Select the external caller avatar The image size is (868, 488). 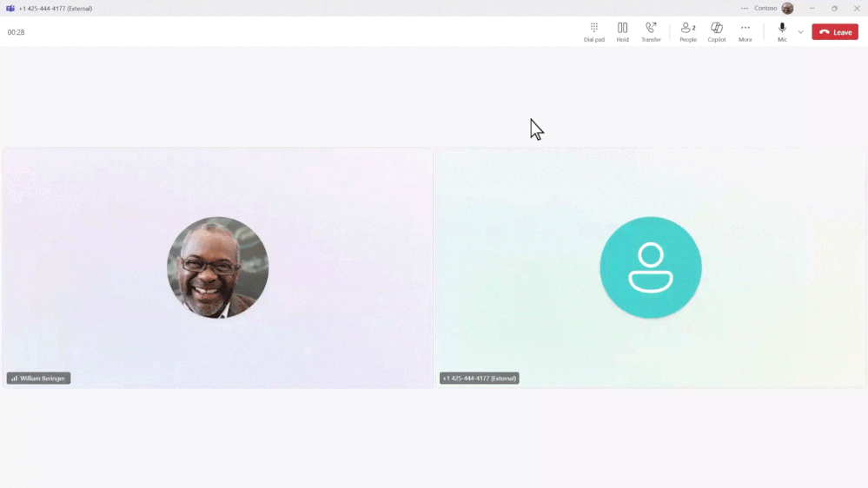point(651,267)
